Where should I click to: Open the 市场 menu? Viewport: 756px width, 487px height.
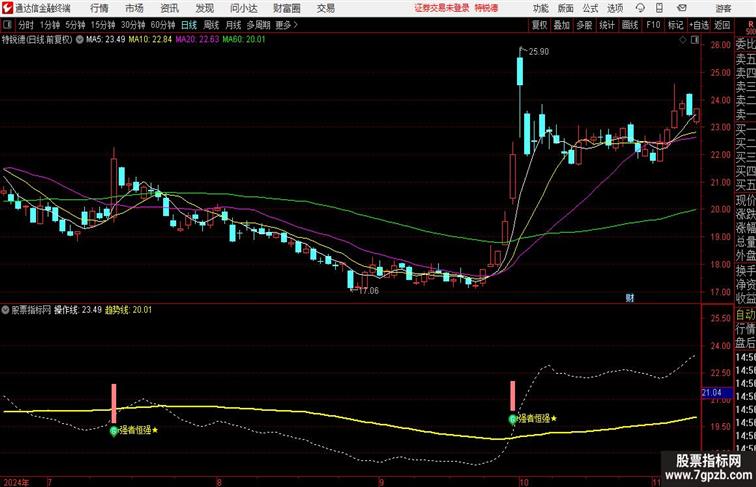coord(135,8)
